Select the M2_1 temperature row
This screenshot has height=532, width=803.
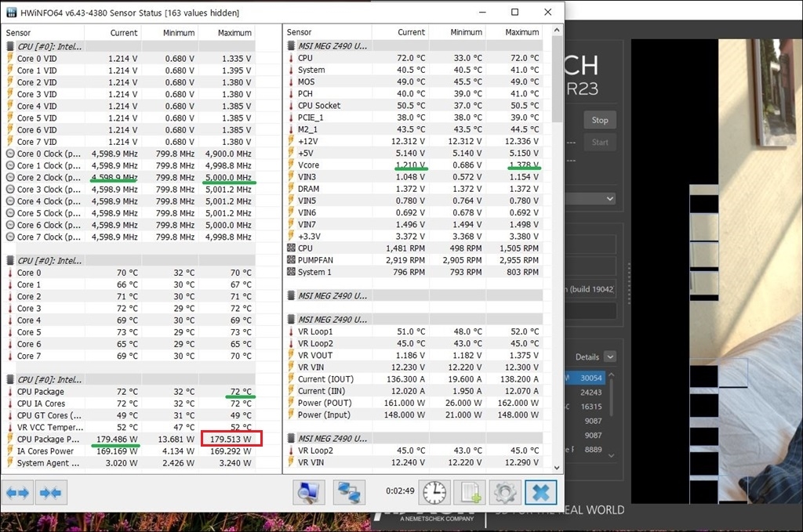pyautogui.click(x=414, y=129)
